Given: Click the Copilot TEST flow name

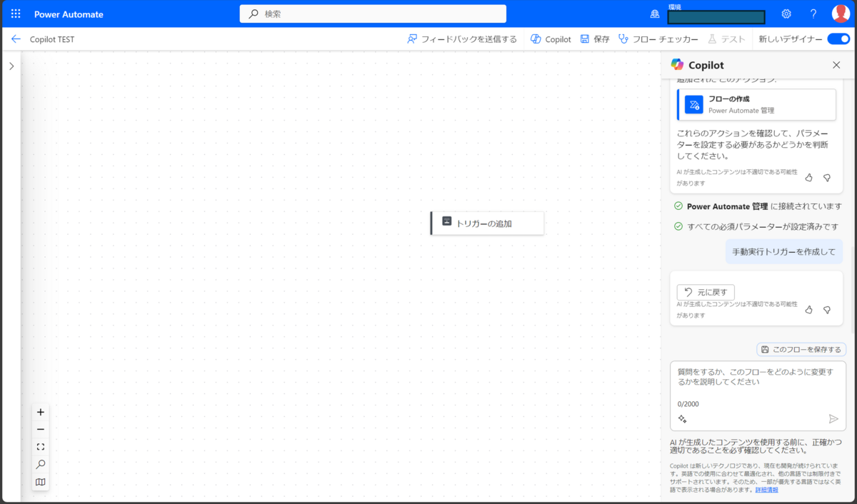Looking at the screenshot, I should tap(52, 39).
